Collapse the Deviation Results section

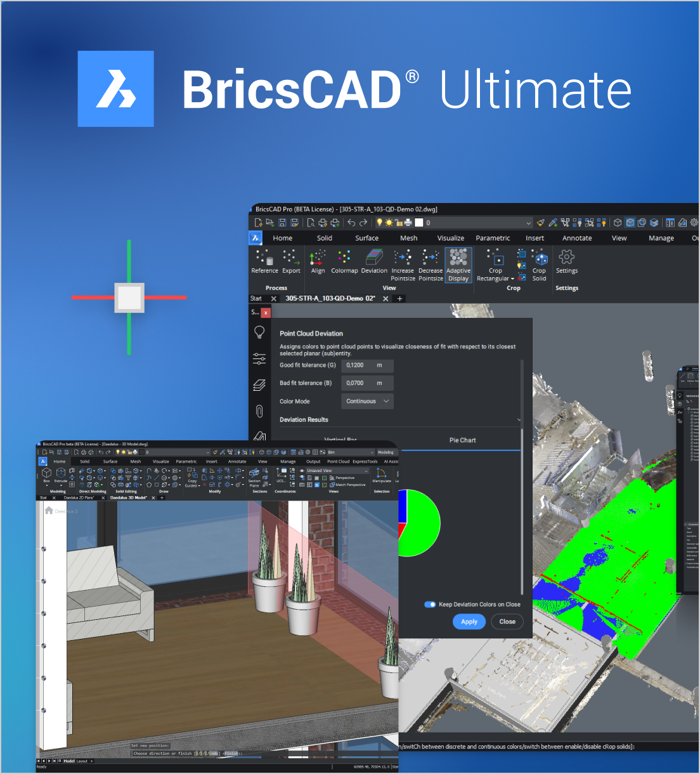pyautogui.click(x=519, y=420)
